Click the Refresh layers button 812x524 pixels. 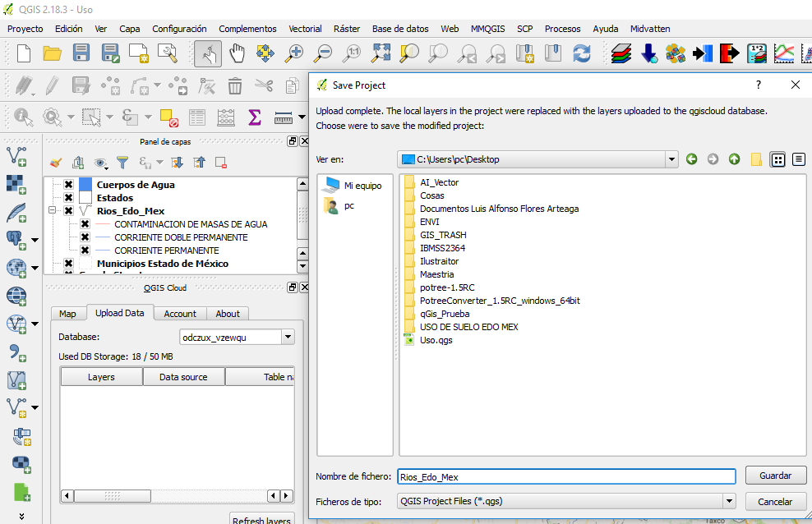(261, 518)
